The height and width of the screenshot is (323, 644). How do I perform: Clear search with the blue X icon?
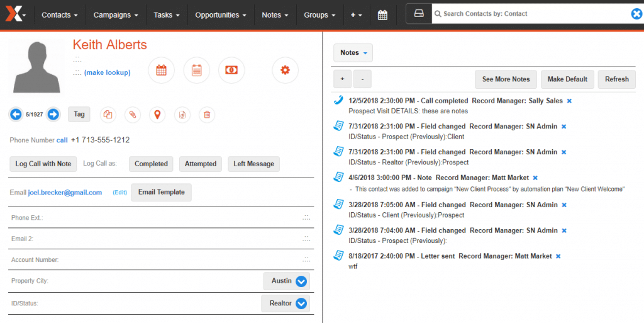636,14
